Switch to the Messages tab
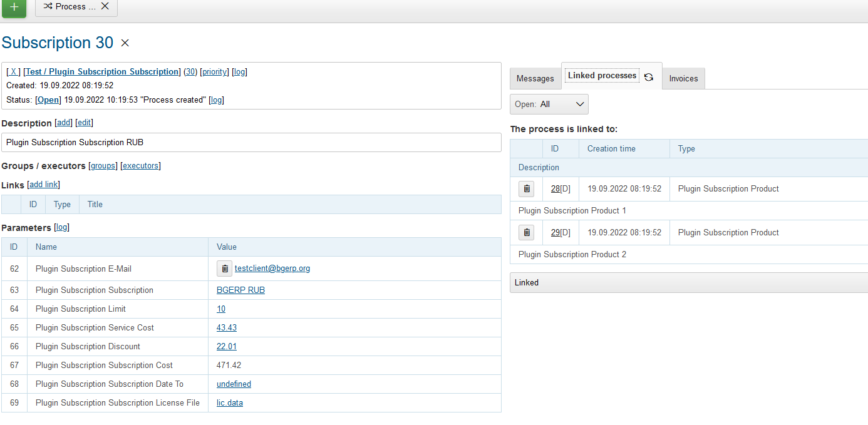Image resolution: width=868 pixels, height=425 pixels. (535, 79)
